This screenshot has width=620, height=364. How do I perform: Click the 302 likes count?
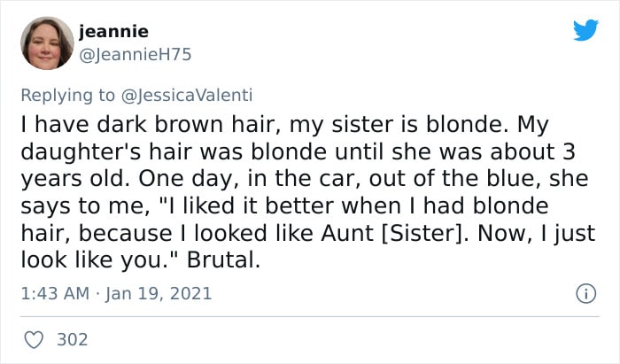click(71, 339)
